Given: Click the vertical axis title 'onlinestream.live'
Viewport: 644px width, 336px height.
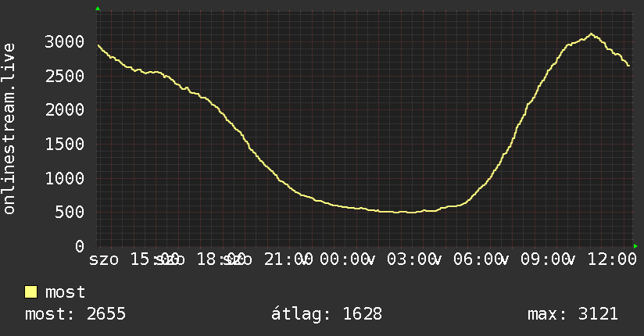Looking at the screenshot, I should 9,129.
